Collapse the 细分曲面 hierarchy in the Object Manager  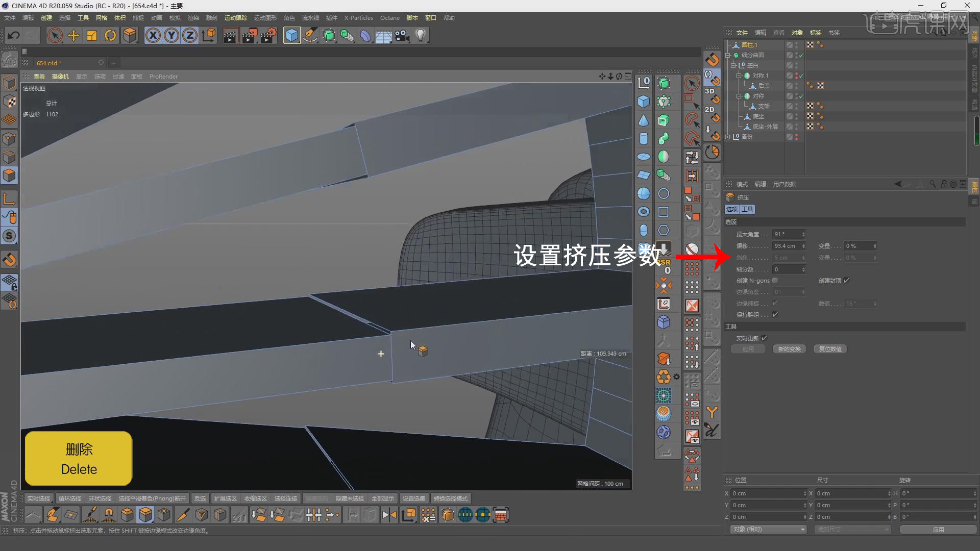pyautogui.click(x=728, y=55)
